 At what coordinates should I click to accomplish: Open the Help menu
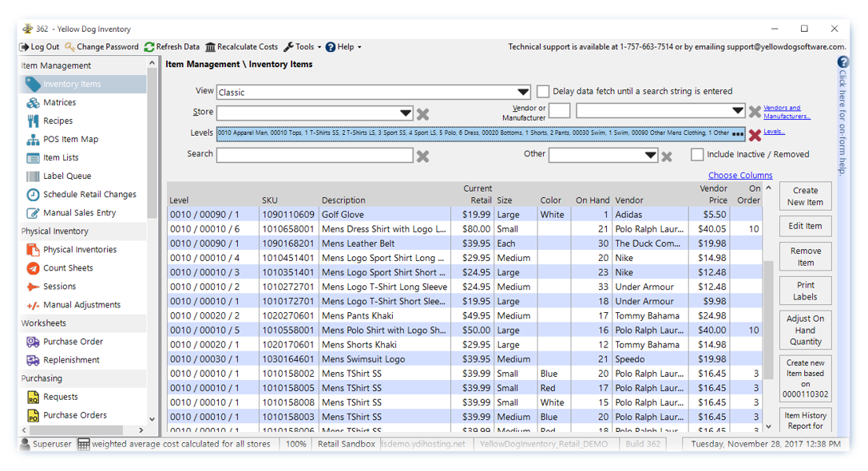pos(343,47)
